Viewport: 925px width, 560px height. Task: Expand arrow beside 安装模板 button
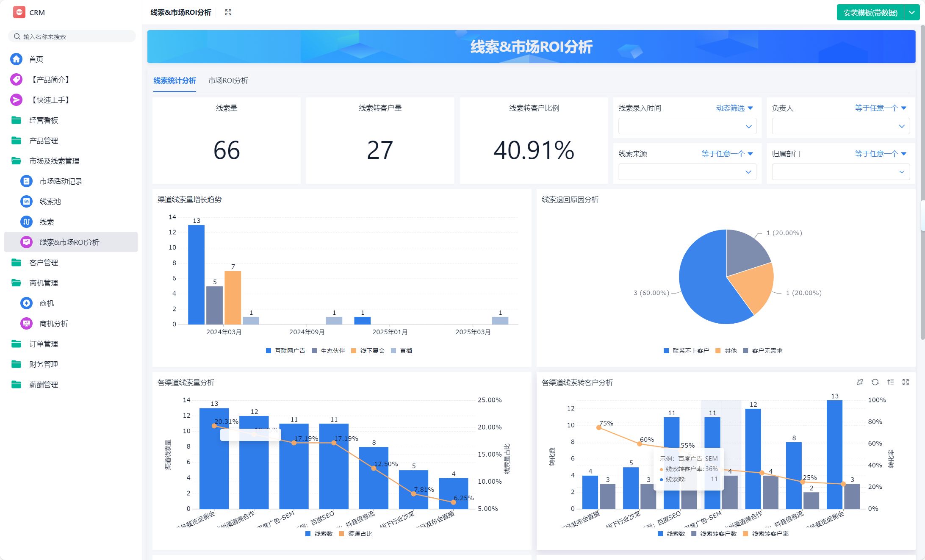coord(911,12)
